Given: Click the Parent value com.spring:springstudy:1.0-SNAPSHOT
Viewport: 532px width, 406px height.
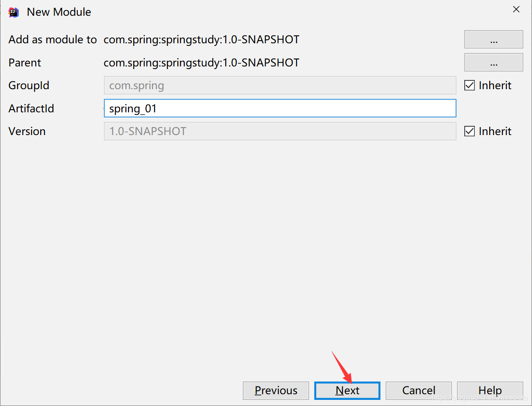Looking at the screenshot, I should (201, 62).
